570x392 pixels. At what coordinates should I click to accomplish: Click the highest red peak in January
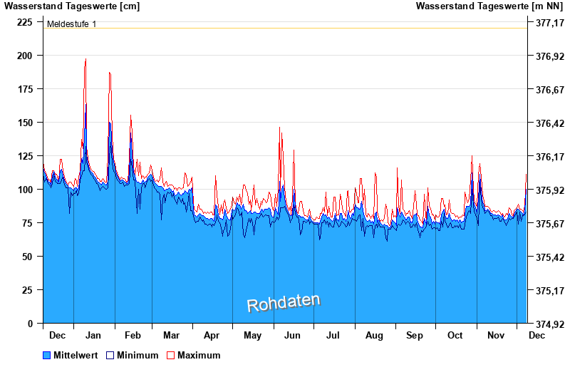tap(85, 60)
